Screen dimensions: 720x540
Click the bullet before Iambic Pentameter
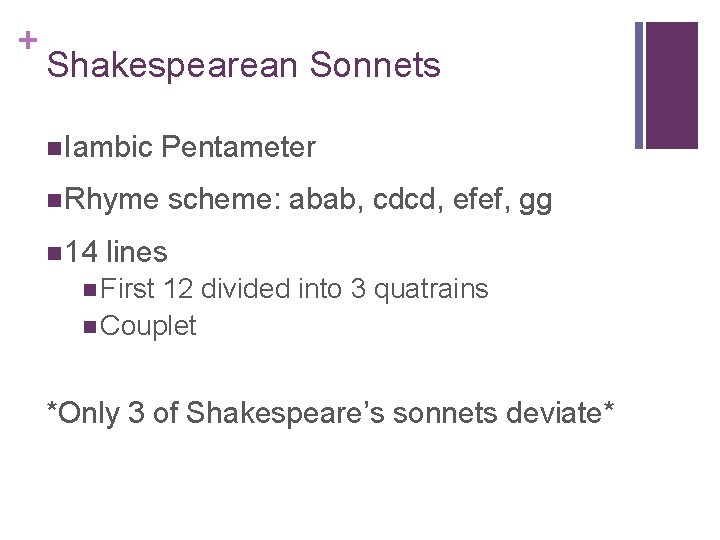click(x=53, y=149)
